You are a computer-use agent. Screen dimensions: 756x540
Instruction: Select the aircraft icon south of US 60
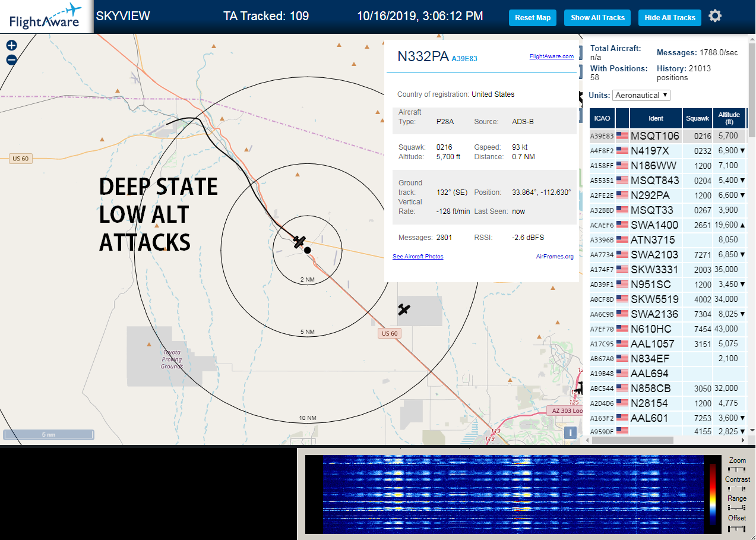coord(404,310)
